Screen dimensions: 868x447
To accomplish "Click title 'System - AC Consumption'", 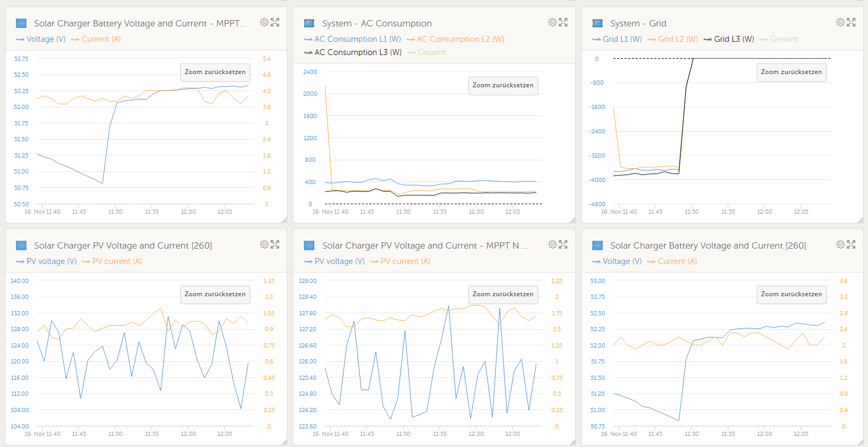I will (x=377, y=23).
